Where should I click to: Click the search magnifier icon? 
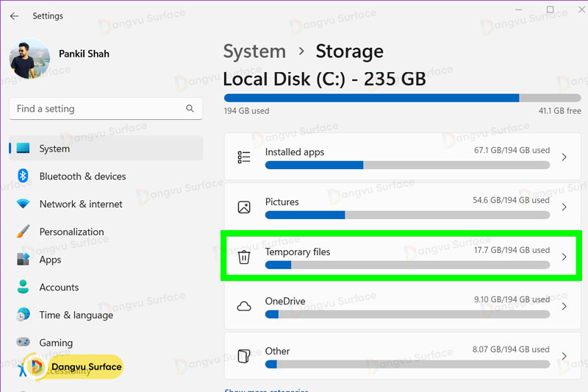[190, 109]
